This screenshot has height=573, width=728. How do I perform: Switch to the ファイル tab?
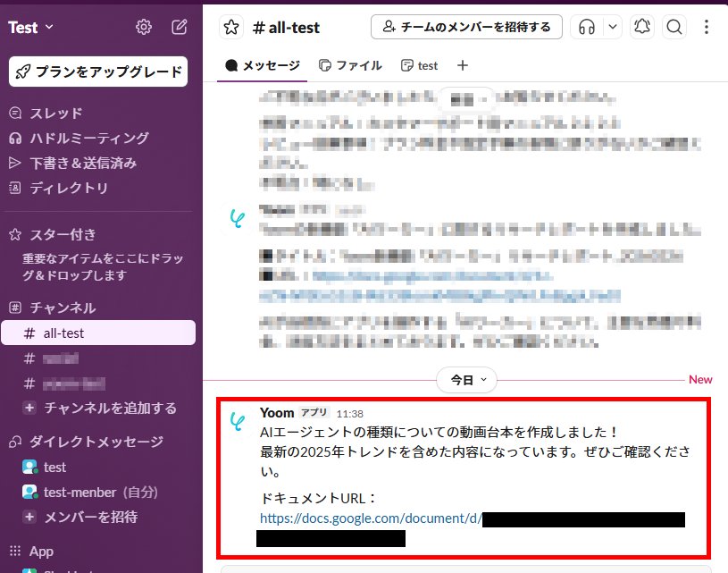[350, 65]
